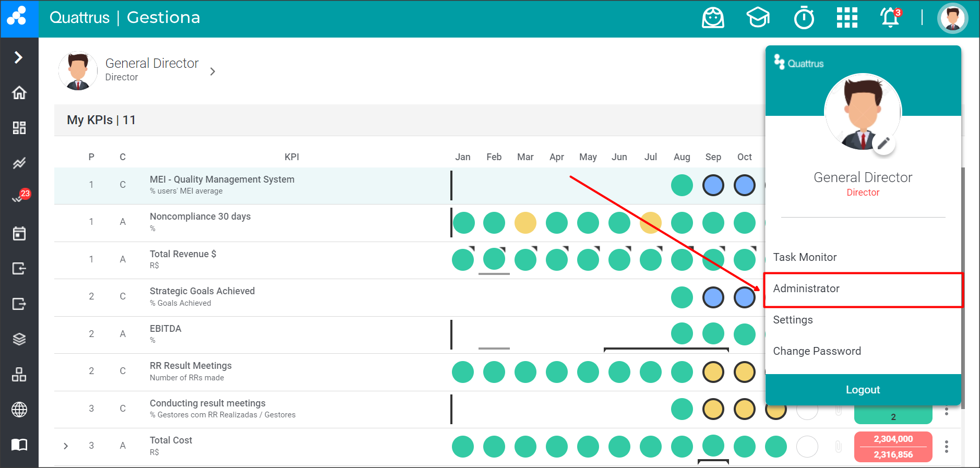Open Task Monitor in profile menu
980x468 pixels.
tap(805, 257)
